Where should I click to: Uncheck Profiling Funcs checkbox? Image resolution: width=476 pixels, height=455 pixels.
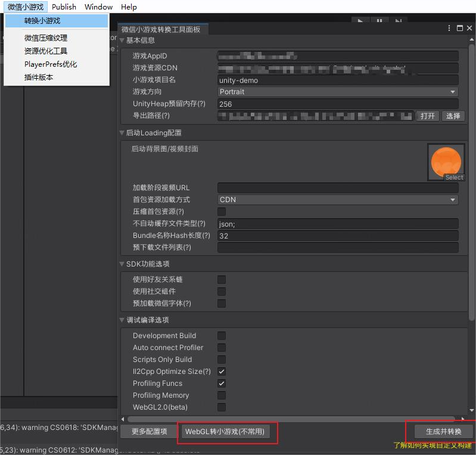coord(222,383)
